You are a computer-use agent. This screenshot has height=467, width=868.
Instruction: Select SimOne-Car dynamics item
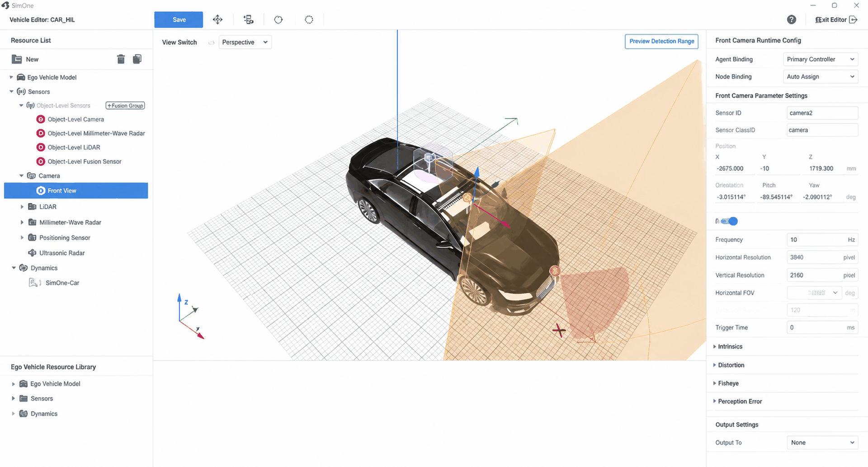(x=62, y=283)
